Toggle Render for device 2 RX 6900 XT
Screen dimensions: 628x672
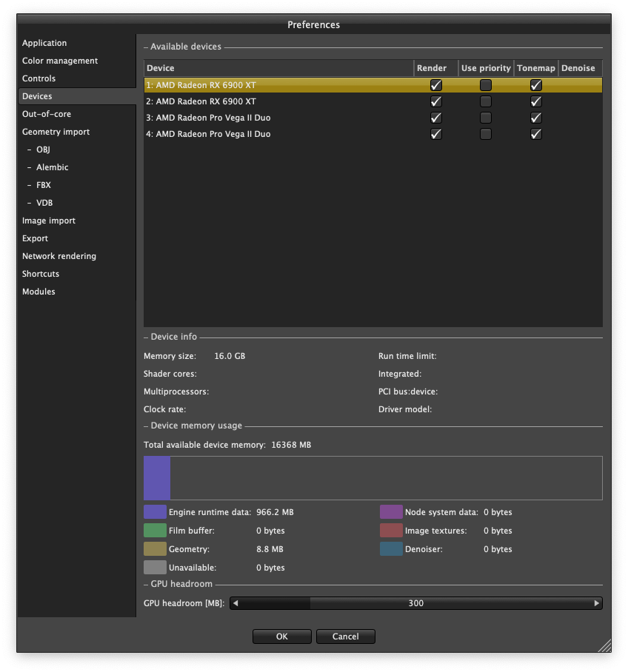tap(436, 101)
